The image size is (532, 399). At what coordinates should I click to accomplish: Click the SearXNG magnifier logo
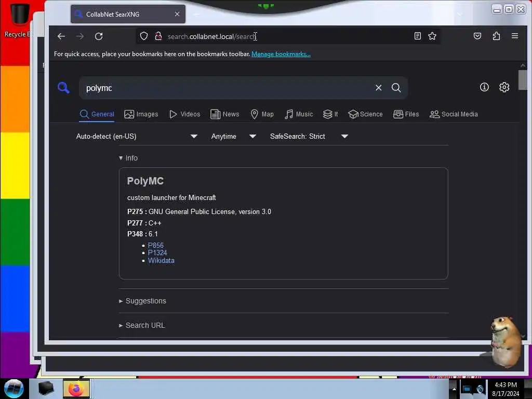pyautogui.click(x=63, y=87)
